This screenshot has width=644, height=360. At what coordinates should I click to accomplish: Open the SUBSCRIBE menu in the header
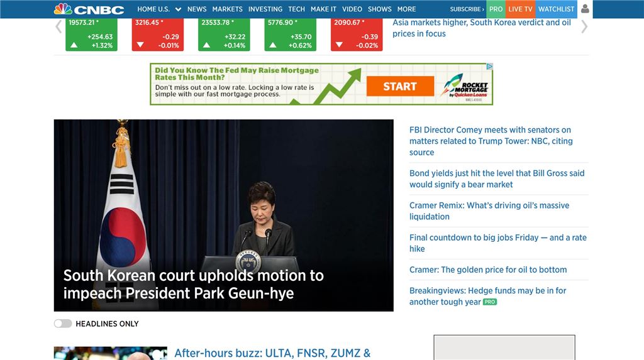(467, 9)
